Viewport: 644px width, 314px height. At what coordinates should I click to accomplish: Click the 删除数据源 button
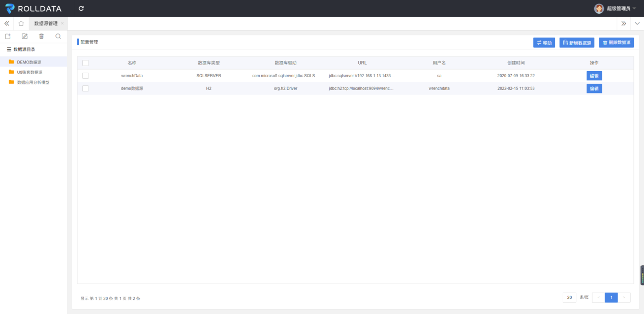click(x=617, y=43)
